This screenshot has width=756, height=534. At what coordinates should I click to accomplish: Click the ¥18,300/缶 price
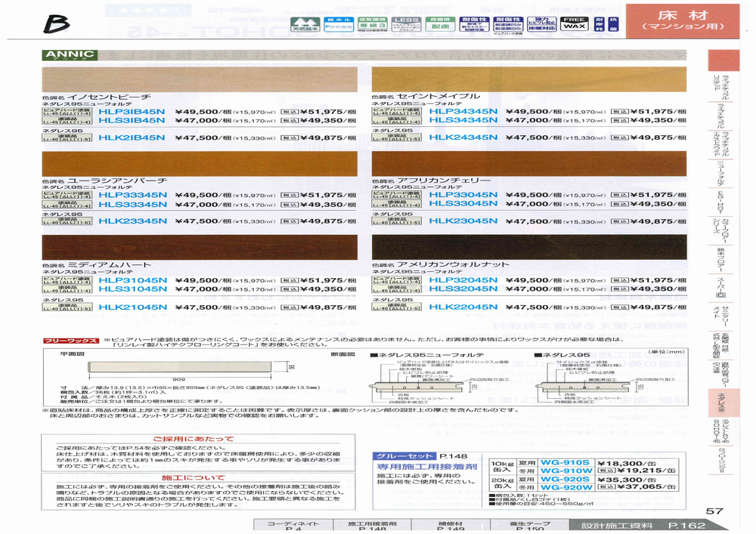(x=626, y=463)
